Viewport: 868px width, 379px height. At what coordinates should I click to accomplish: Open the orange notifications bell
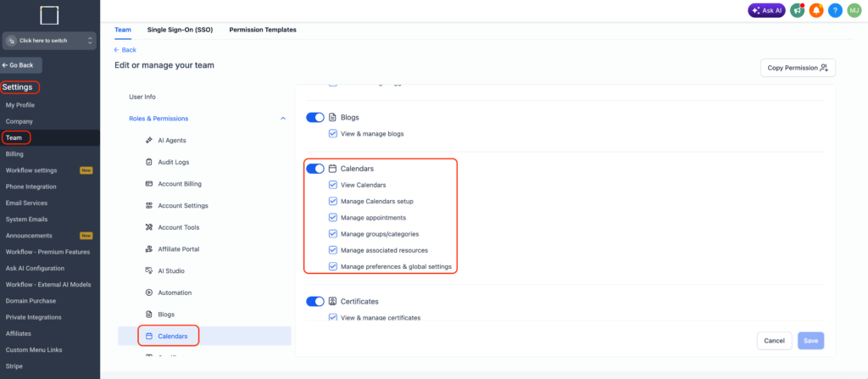(x=816, y=10)
